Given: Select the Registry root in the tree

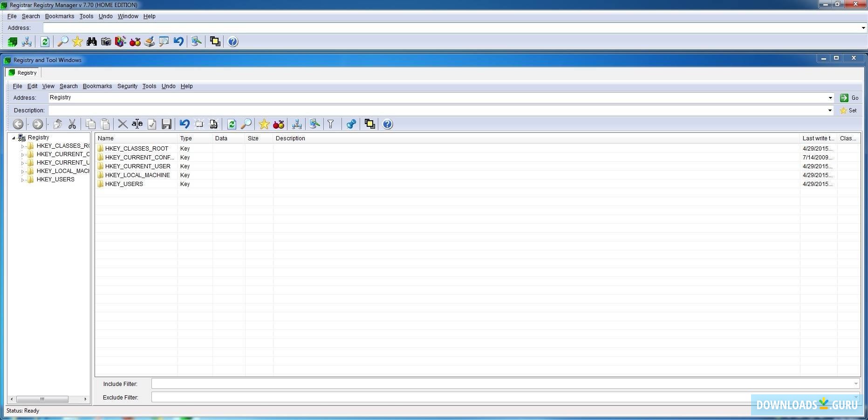Looking at the screenshot, I should click(38, 138).
